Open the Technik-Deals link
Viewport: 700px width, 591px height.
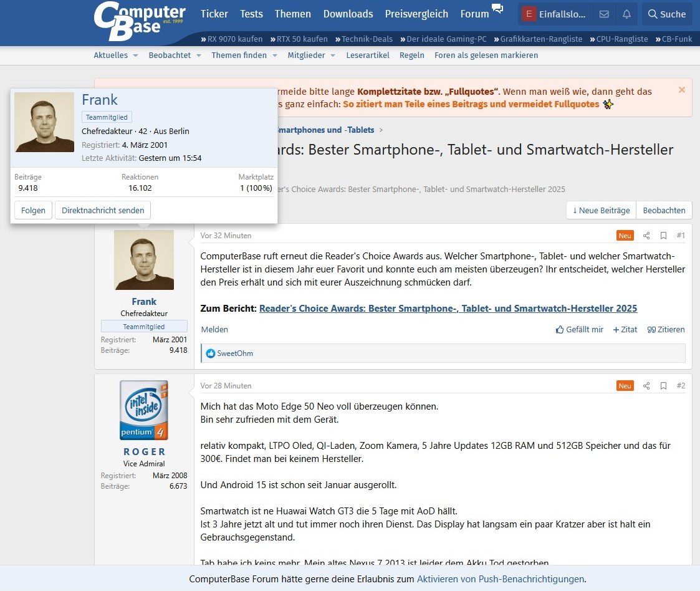pyautogui.click(x=364, y=39)
